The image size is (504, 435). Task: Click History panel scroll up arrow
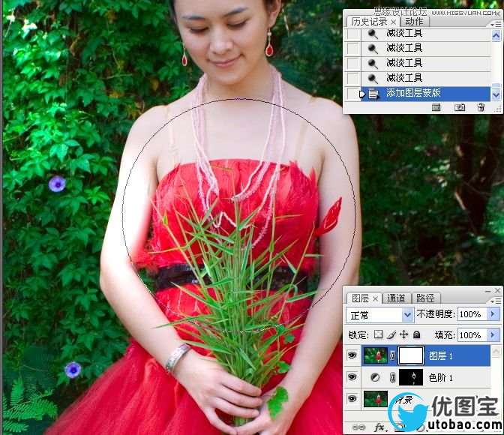point(496,35)
